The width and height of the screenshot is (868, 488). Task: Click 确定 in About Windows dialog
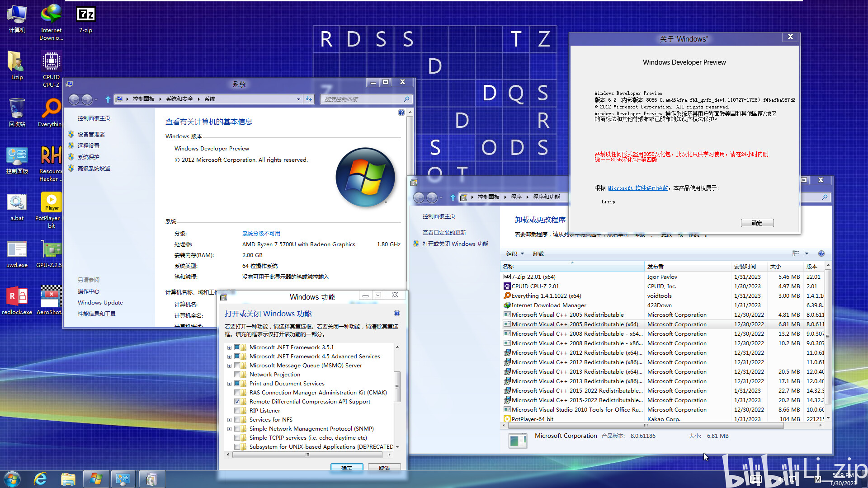pyautogui.click(x=757, y=223)
